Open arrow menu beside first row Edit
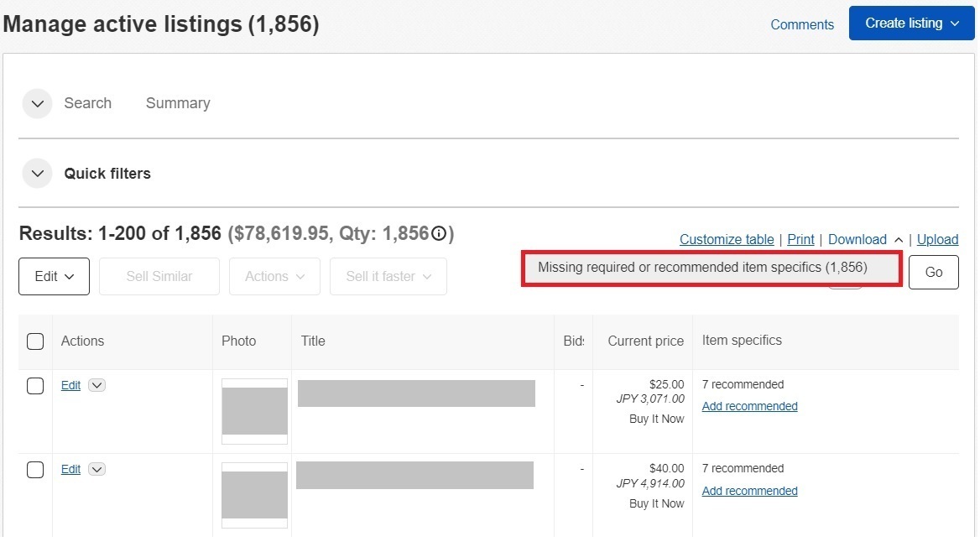The image size is (980, 547). [x=97, y=386]
